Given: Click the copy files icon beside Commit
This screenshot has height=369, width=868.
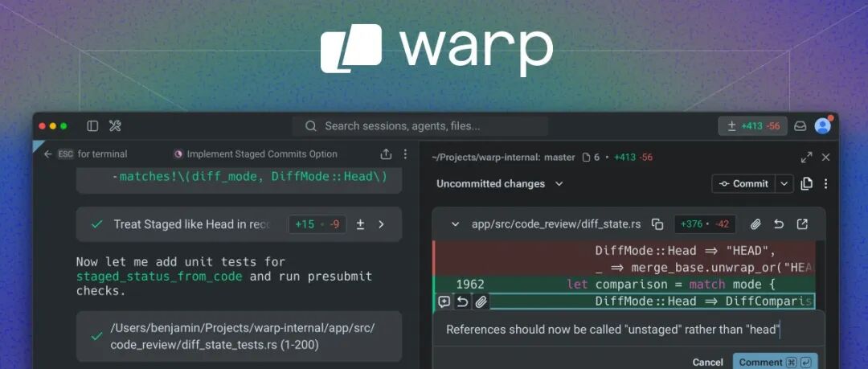Looking at the screenshot, I should (807, 184).
